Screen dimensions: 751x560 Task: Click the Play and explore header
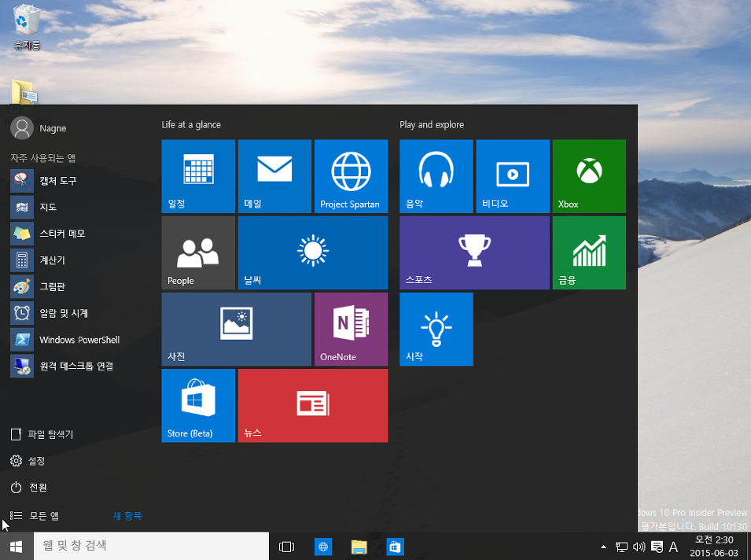[x=432, y=124]
